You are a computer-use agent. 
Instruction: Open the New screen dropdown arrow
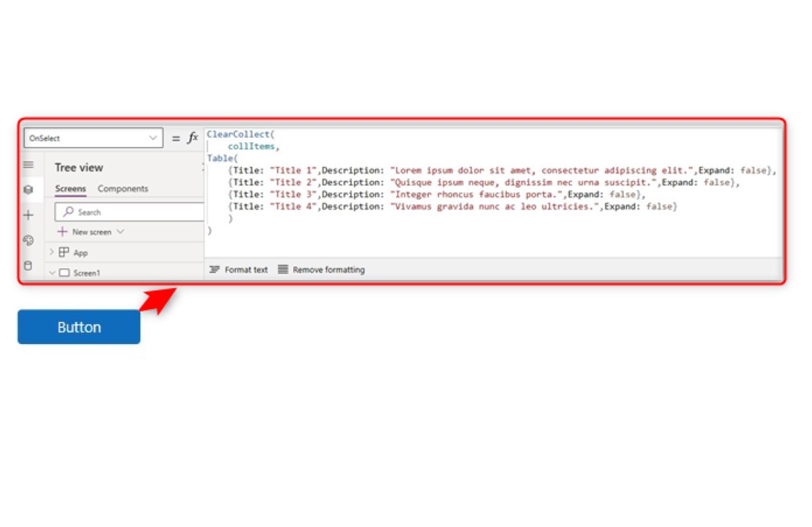[120, 232]
